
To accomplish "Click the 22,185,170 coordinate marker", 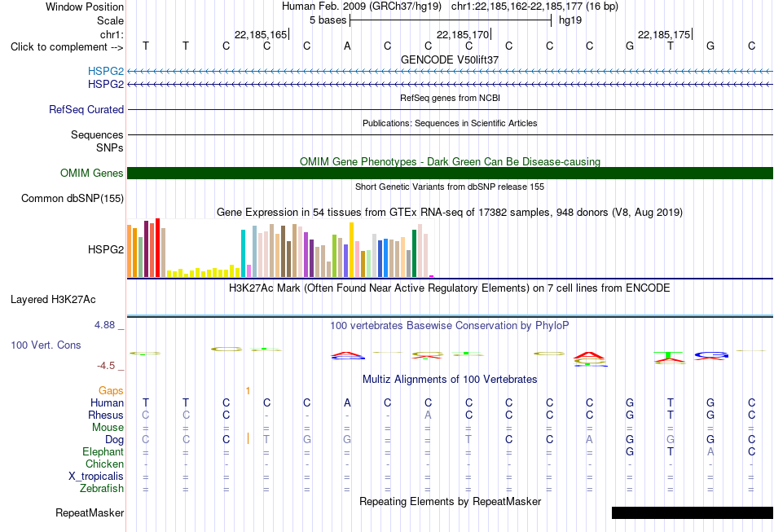I will pyautogui.click(x=463, y=34).
